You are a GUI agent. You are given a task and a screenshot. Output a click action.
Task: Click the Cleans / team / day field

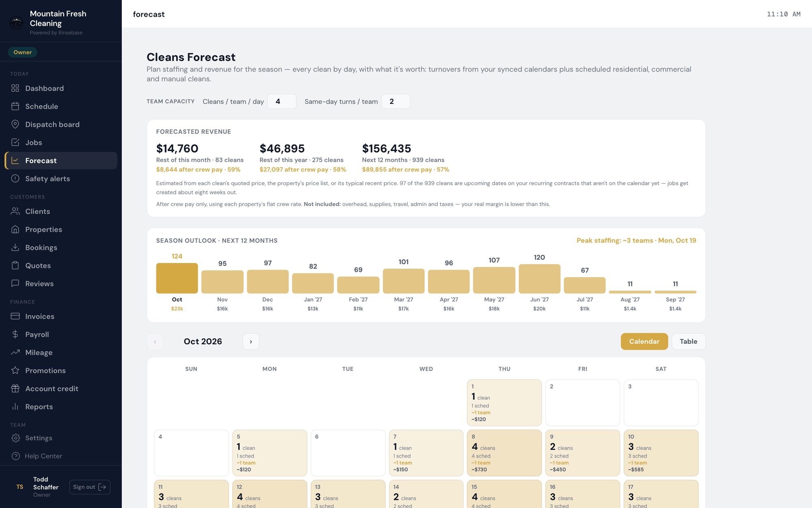pyautogui.click(x=282, y=101)
